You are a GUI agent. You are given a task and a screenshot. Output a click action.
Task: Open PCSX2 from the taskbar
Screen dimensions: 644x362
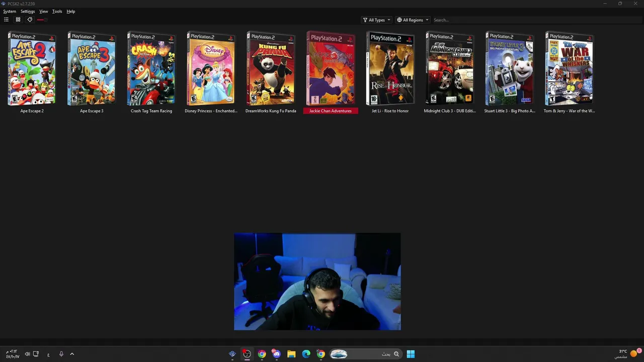pos(232,354)
